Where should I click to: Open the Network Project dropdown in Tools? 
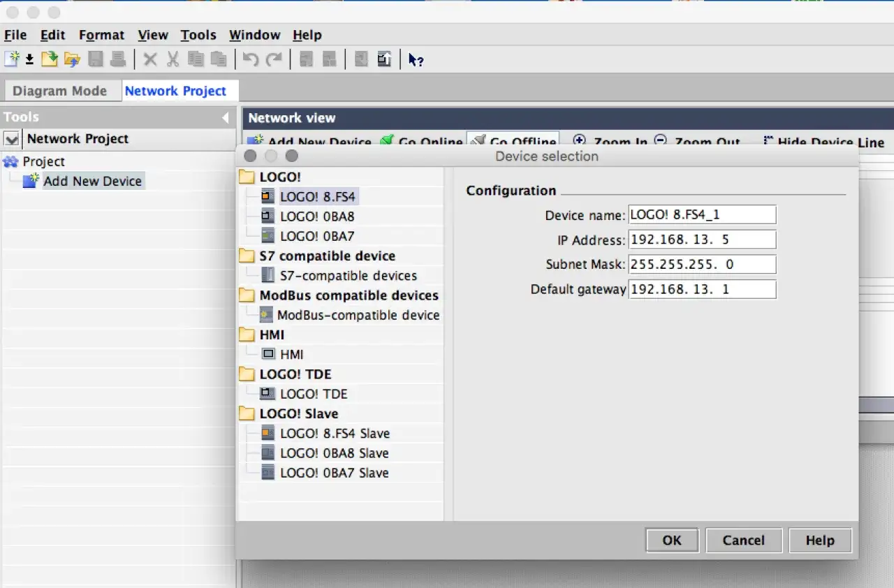[12, 139]
